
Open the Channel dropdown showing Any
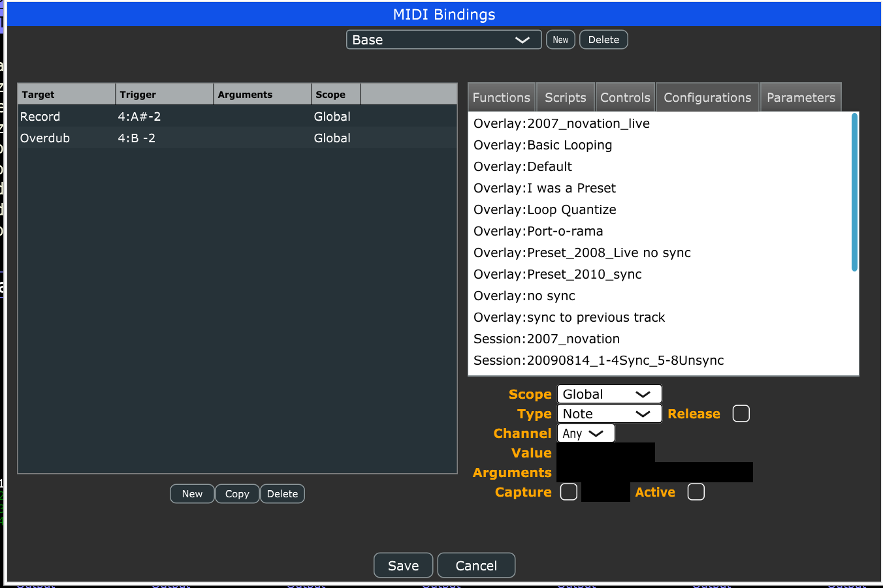tap(585, 433)
